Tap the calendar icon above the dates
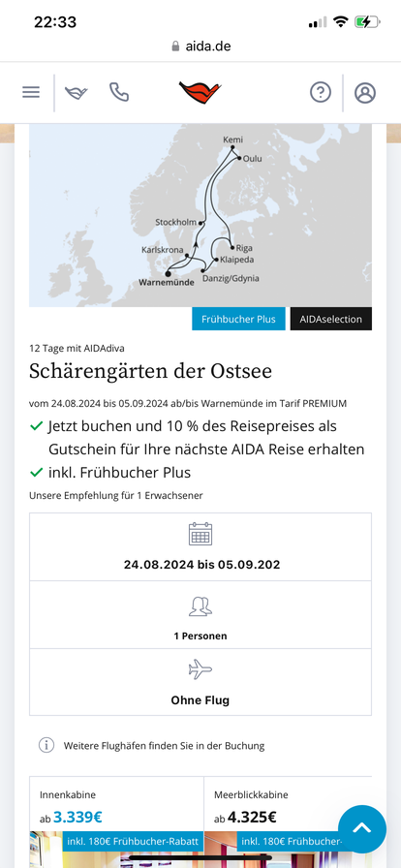 tap(200, 534)
